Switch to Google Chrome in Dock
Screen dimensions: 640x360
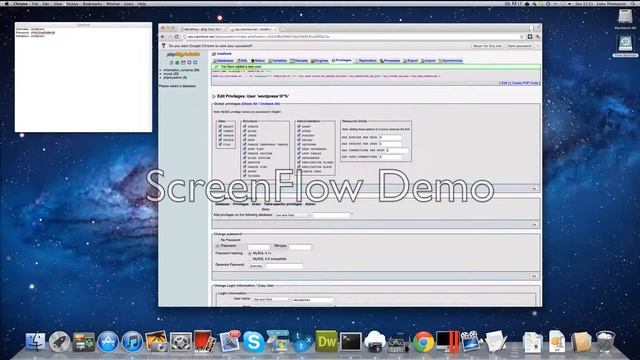point(423,341)
